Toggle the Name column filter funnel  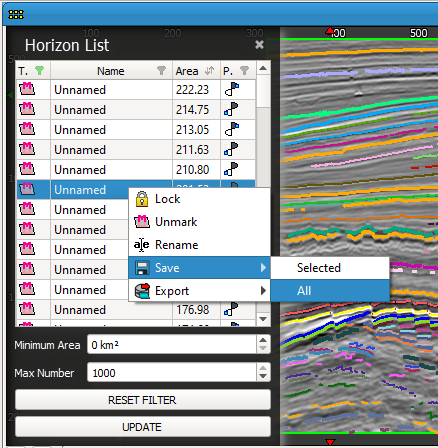[161, 71]
